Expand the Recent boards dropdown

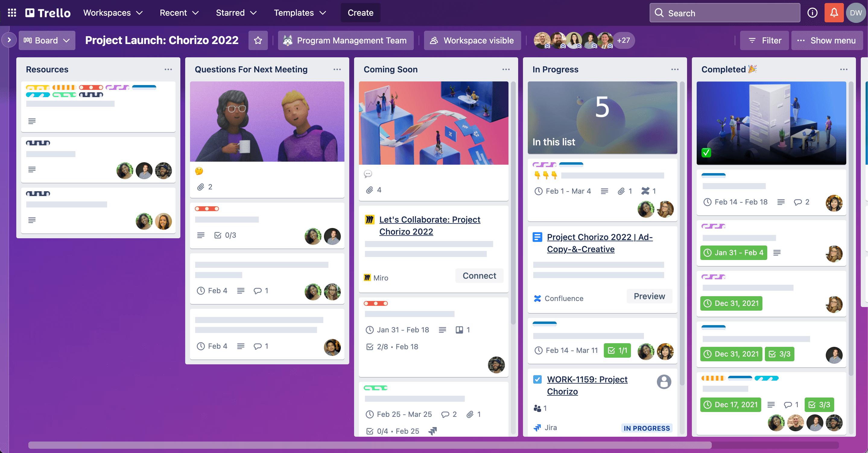coord(179,13)
